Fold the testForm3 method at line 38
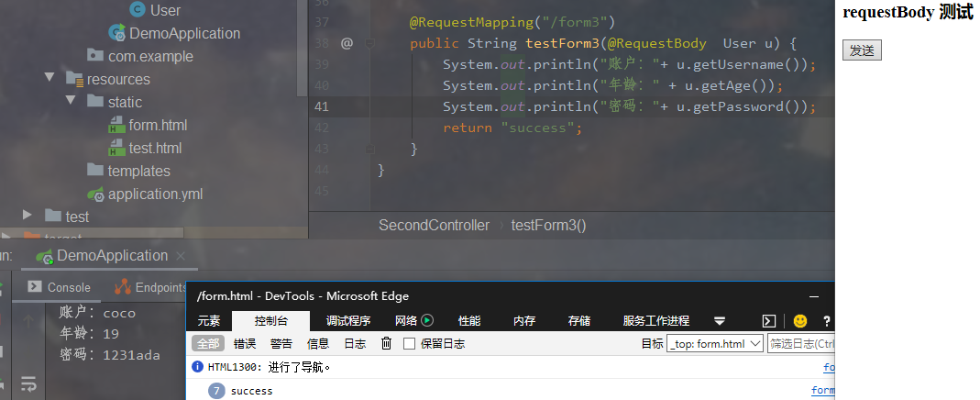Viewport: 980px width, 400px height. point(369,43)
